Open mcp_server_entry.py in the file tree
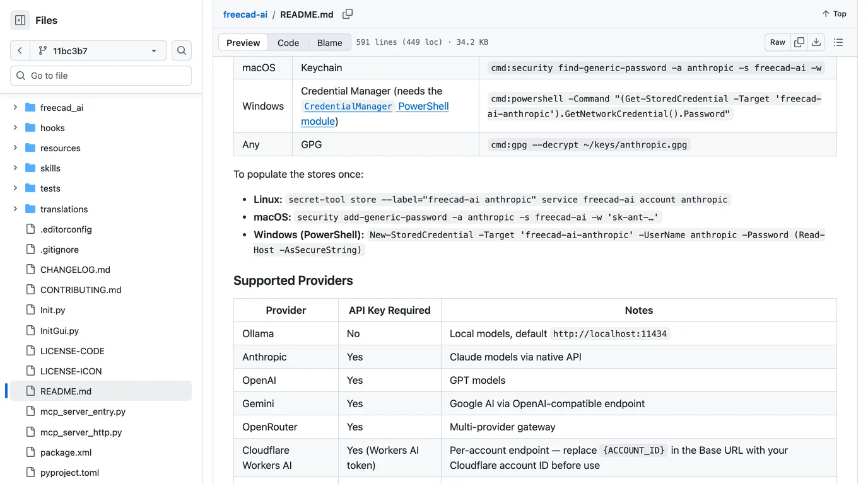The image size is (868, 484). point(83,412)
